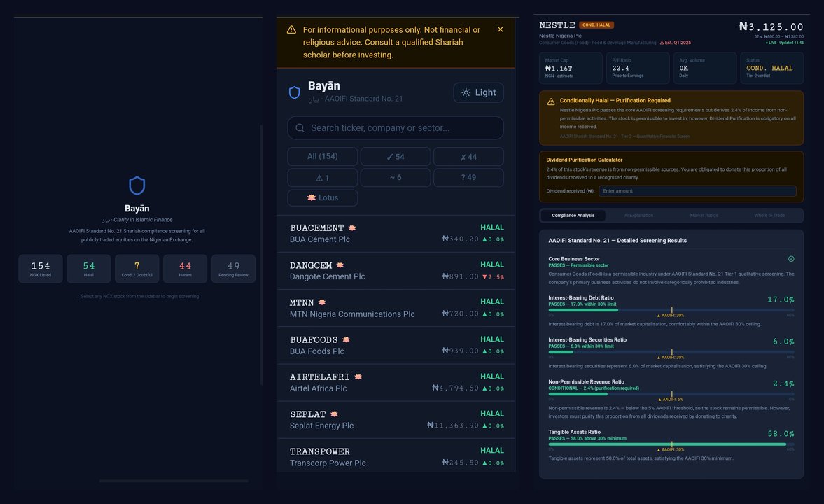Open the AIRTELAFRI stock row
The image size is (824, 504).
(x=396, y=383)
